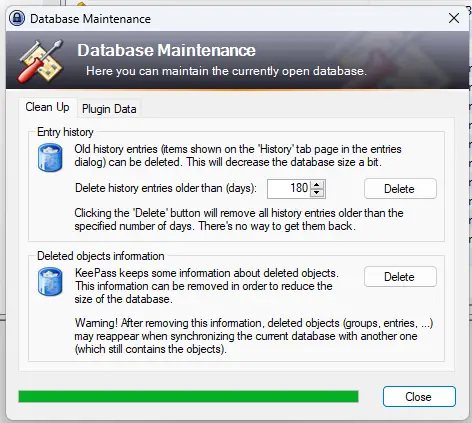Increase days value with the up arrow
Viewport: 472px width, 423px height.
coord(317,185)
